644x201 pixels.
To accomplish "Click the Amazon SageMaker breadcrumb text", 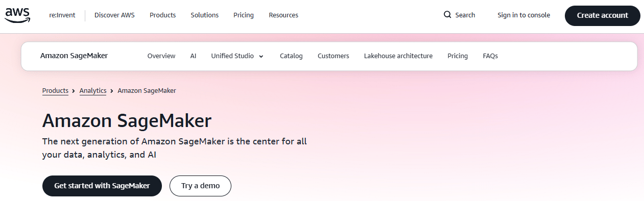I will click(147, 91).
